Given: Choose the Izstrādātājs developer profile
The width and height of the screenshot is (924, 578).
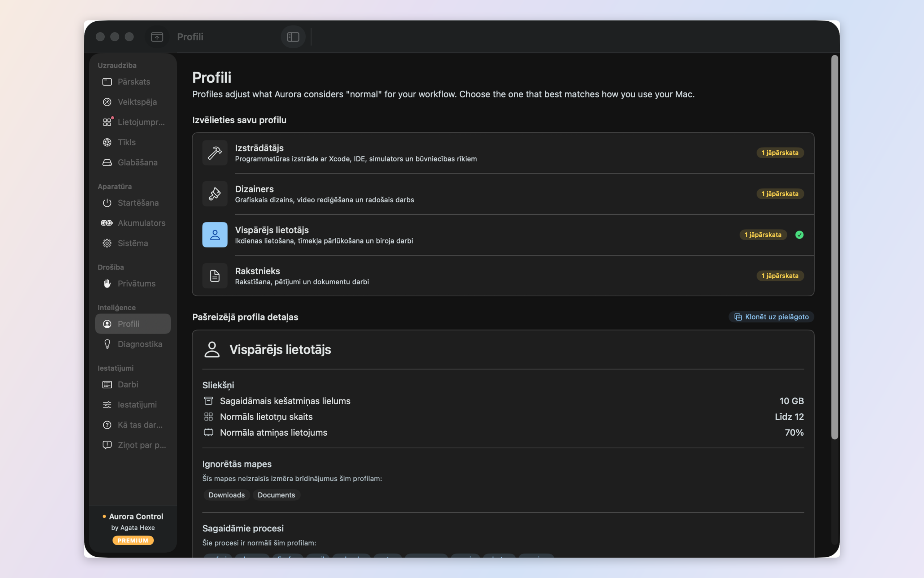Looking at the screenshot, I should (x=503, y=153).
